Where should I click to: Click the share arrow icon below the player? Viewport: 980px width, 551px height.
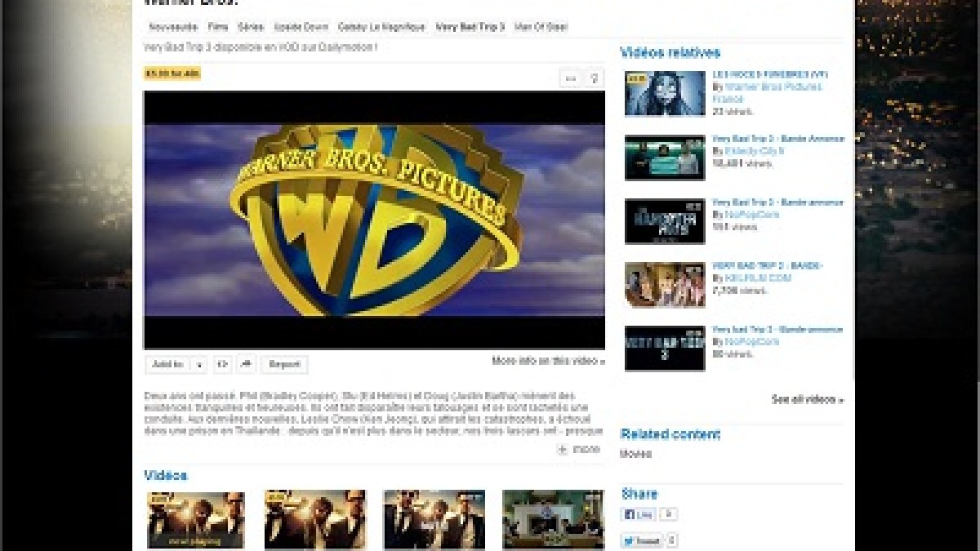point(246,364)
